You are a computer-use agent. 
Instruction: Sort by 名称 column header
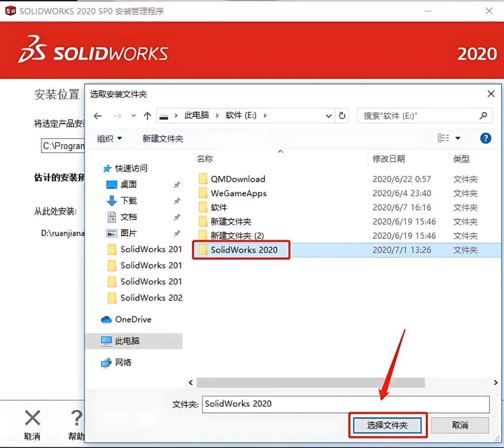point(205,159)
